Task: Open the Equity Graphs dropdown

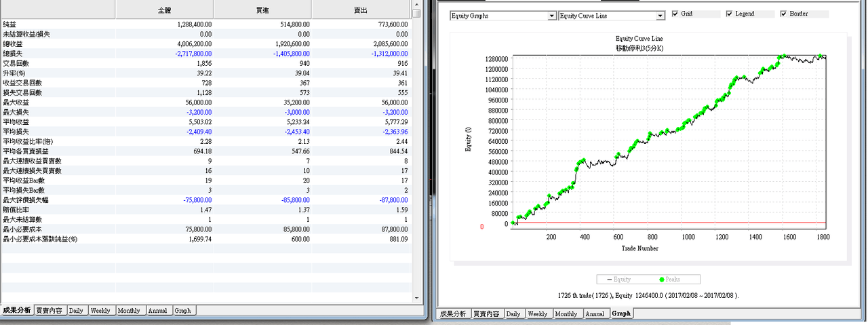Action: [503, 16]
